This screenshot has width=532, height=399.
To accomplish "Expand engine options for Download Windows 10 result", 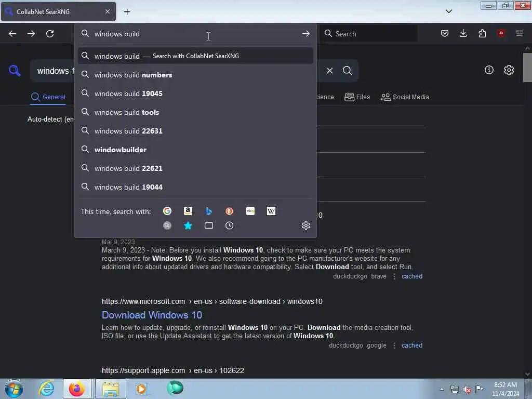I will [x=394, y=345].
